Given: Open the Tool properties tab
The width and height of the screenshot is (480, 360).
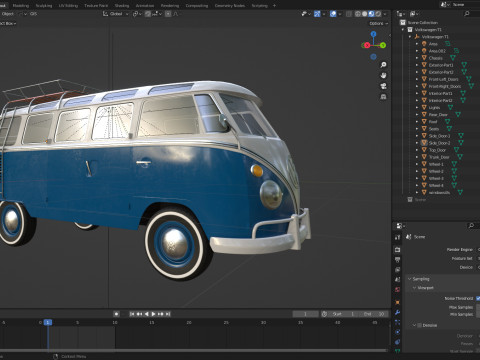Looking at the screenshot, I should pos(397,237).
